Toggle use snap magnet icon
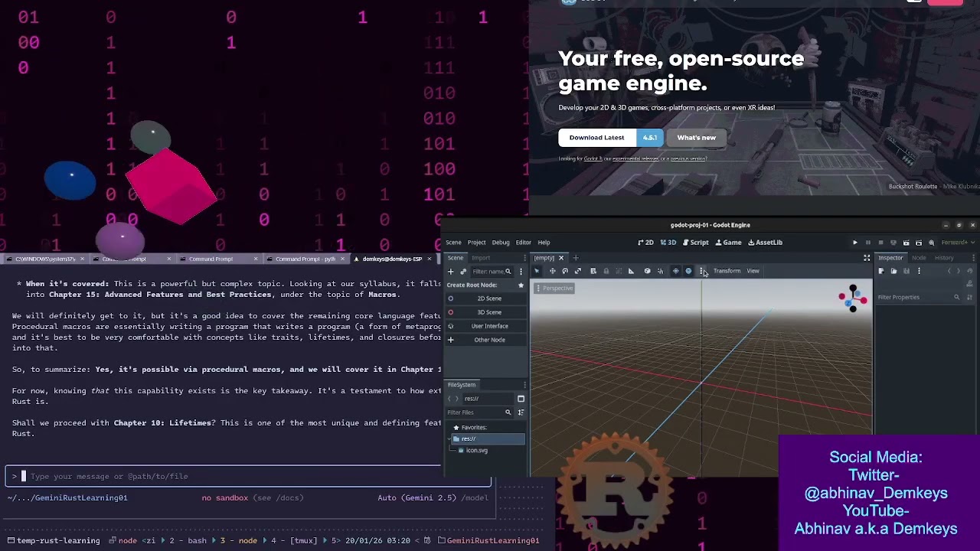The height and width of the screenshot is (551, 980). click(x=660, y=271)
